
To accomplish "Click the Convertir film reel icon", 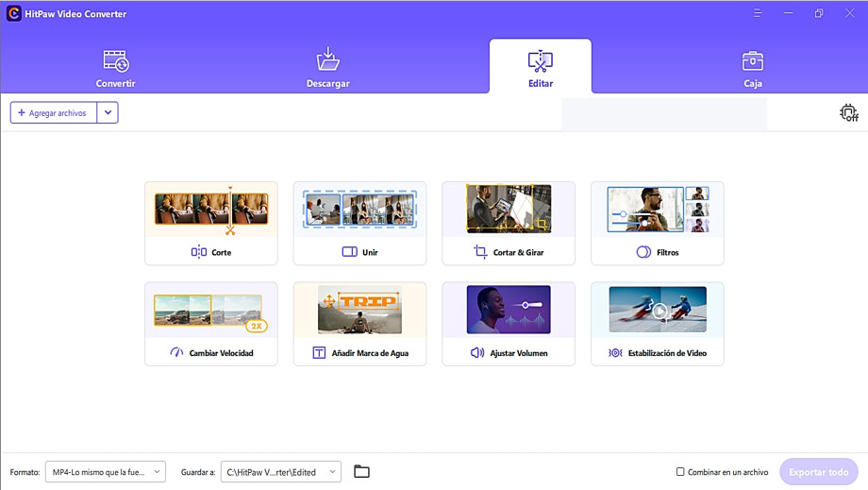I will coord(116,61).
